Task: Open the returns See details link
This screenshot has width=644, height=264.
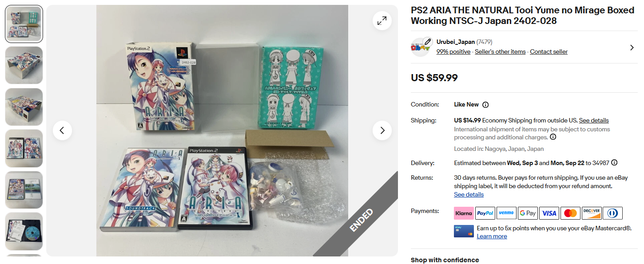Action: 469,195
